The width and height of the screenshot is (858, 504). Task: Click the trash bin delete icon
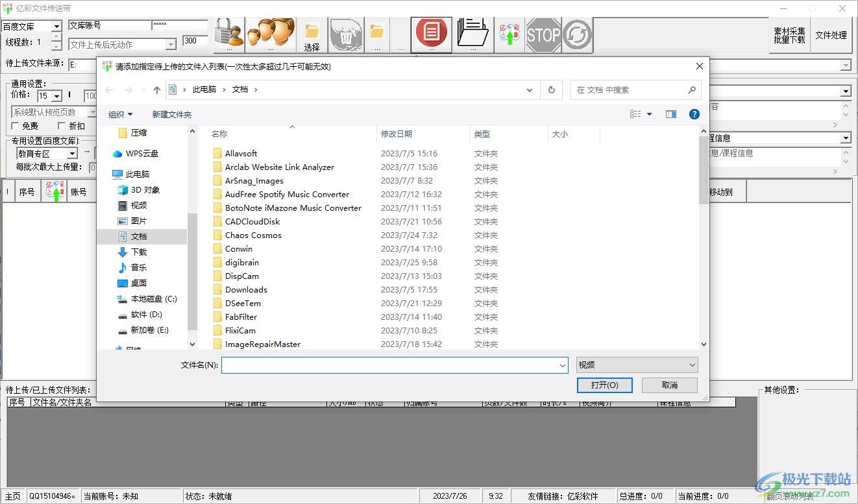pos(346,34)
